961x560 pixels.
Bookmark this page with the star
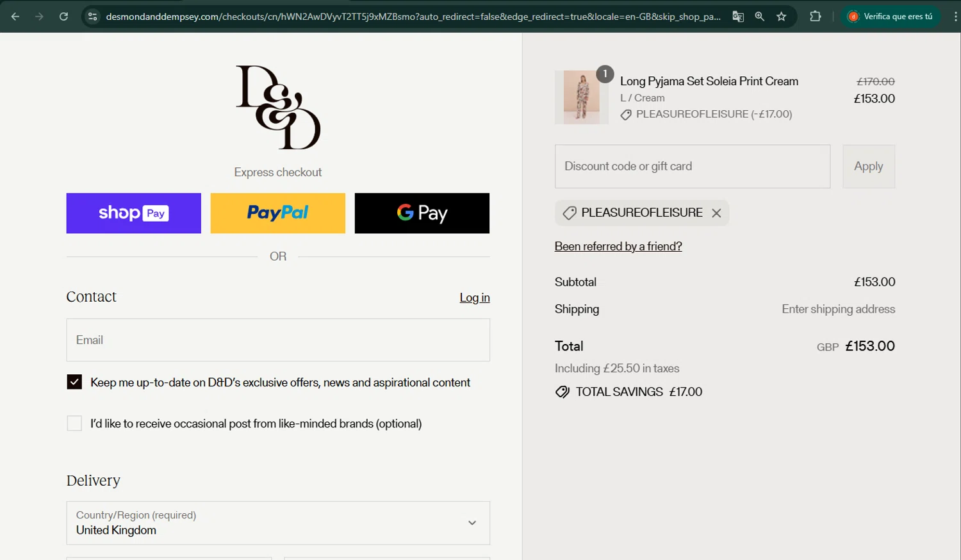782,17
